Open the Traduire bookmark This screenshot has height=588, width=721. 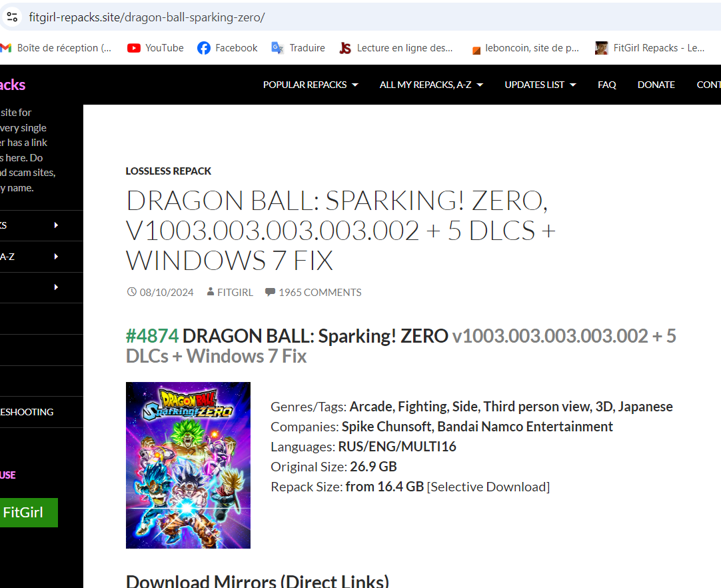tap(298, 48)
